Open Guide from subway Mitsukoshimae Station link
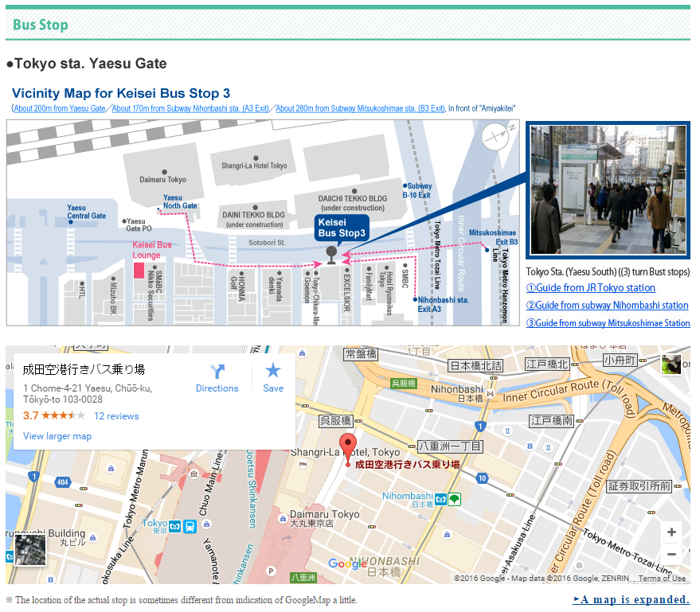 pyautogui.click(x=608, y=323)
